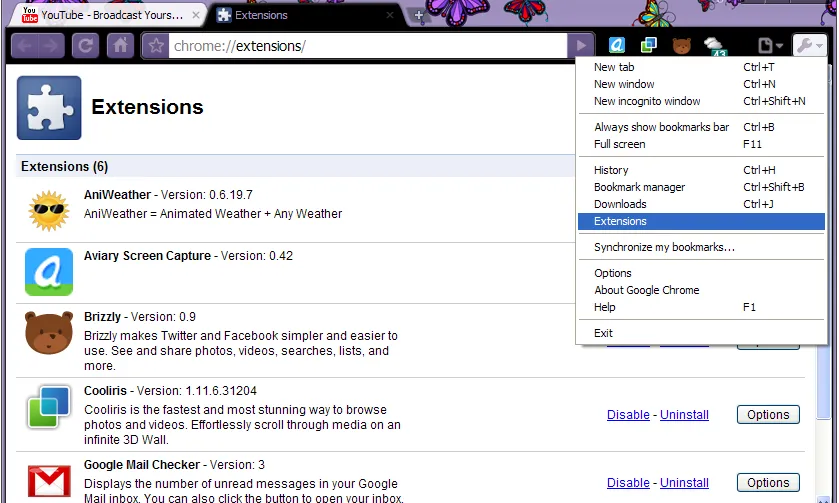Click the Extensions (6) section header
This screenshot has width=839, height=503.
pyautogui.click(x=64, y=166)
